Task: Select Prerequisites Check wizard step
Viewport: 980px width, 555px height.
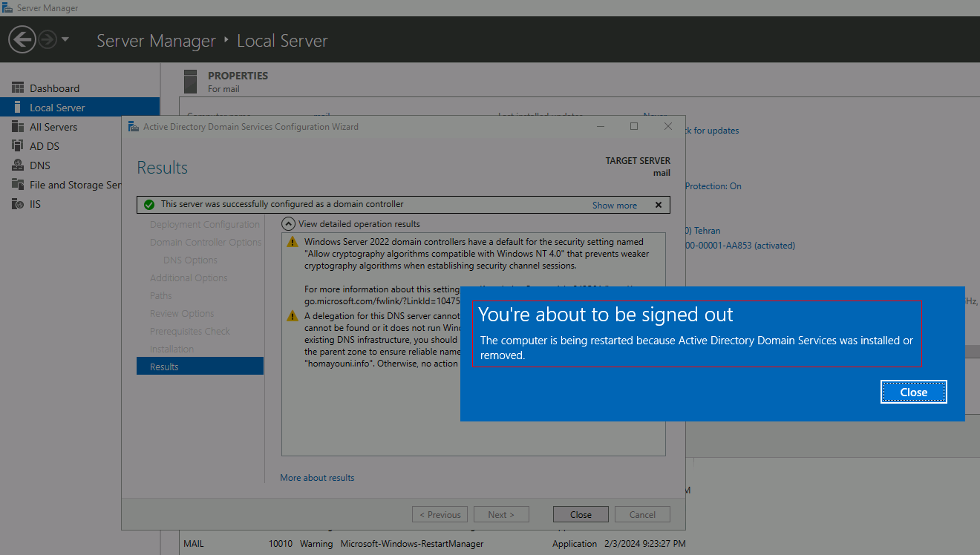Action: click(x=190, y=332)
